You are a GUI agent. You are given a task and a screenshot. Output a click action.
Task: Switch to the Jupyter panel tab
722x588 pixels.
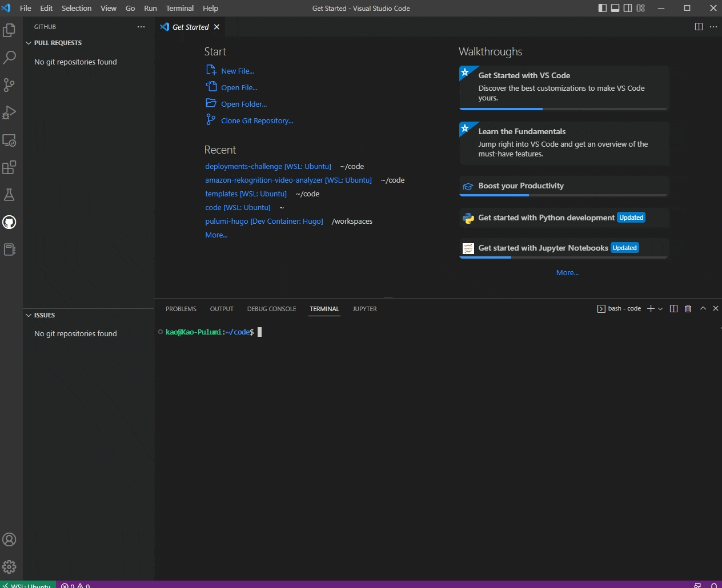point(364,309)
